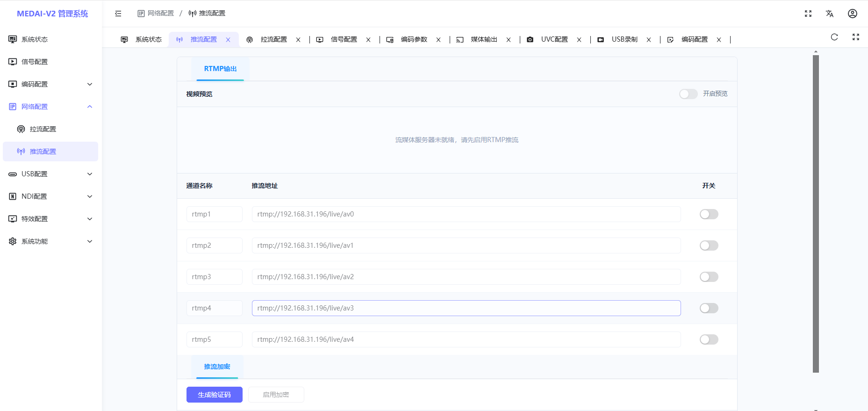Toggle the 开启预览 video preview switch
Image resolution: width=868 pixels, height=411 pixels.
(689, 94)
